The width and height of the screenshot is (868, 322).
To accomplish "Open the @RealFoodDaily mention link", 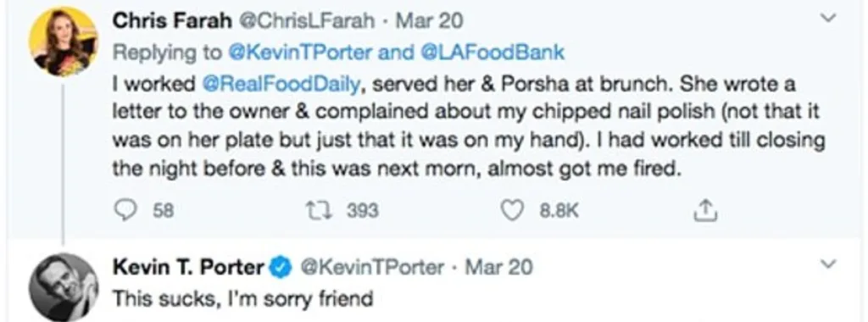I will tap(282, 85).
